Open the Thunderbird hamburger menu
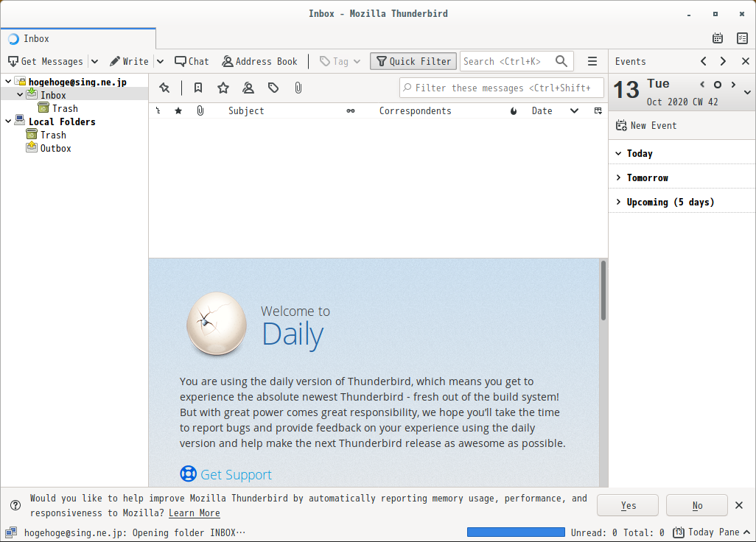The image size is (756, 542). pos(592,61)
